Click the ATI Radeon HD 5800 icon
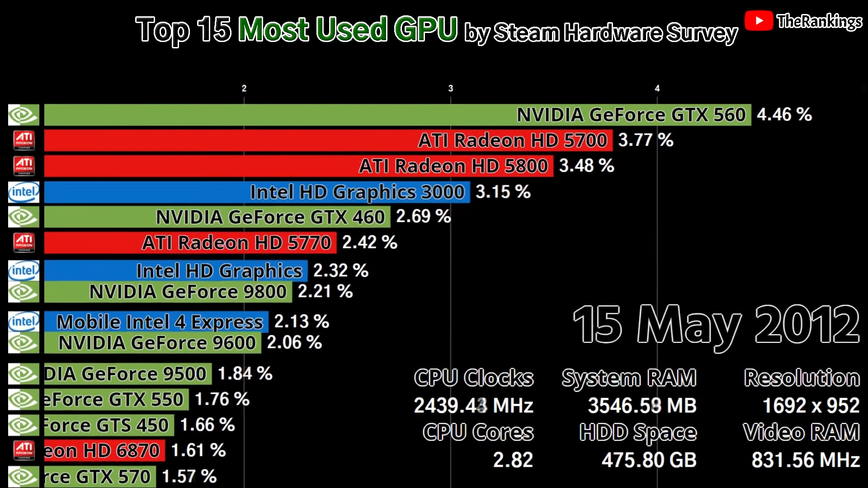 click(23, 166)
